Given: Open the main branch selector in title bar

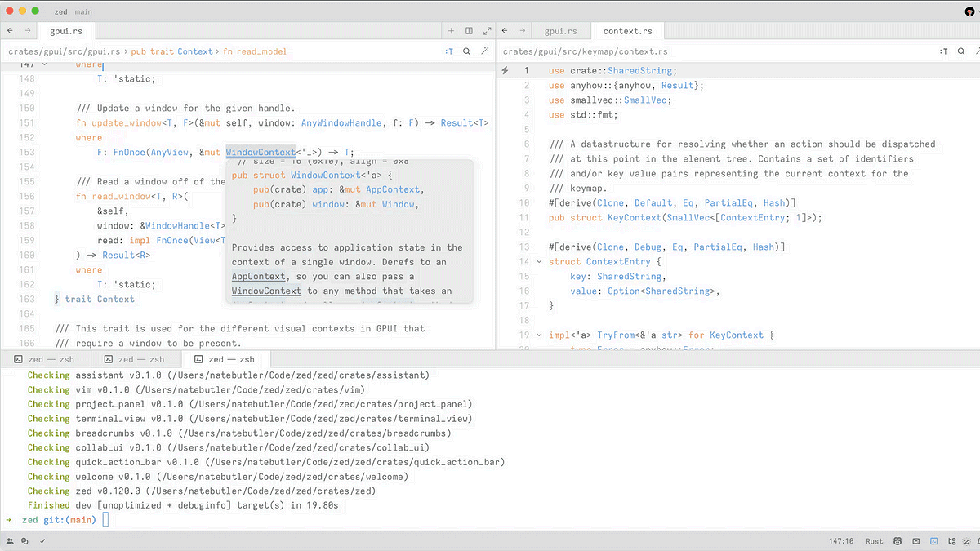Looking at the screenshot, I should point(83,12).
